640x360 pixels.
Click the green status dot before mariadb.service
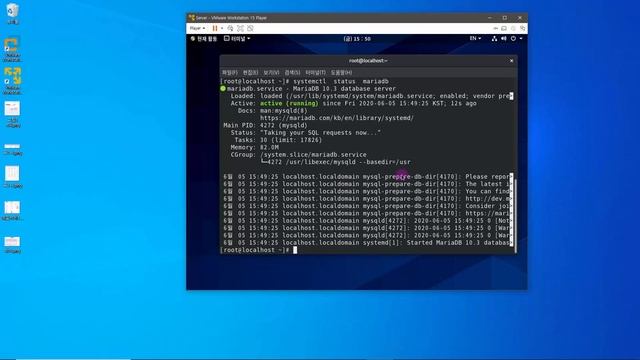click(223, 89)
